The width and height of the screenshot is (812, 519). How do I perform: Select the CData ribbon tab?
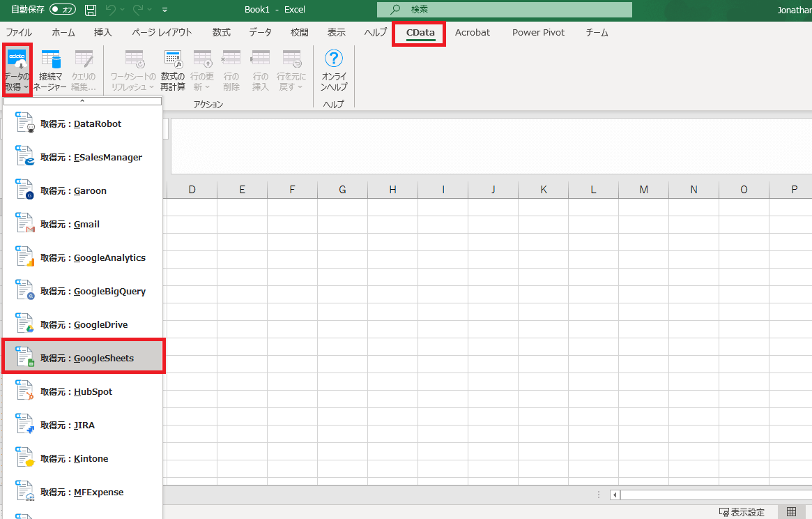(420, 33)
